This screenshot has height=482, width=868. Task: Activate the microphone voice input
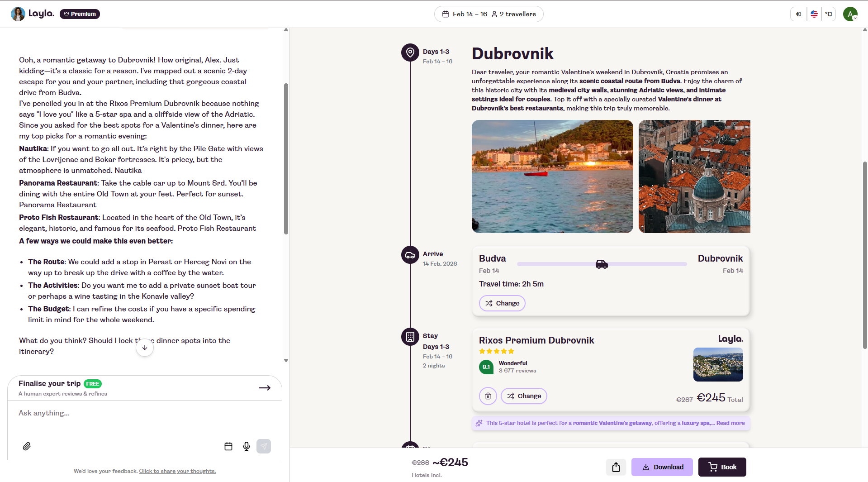(247, 446)
